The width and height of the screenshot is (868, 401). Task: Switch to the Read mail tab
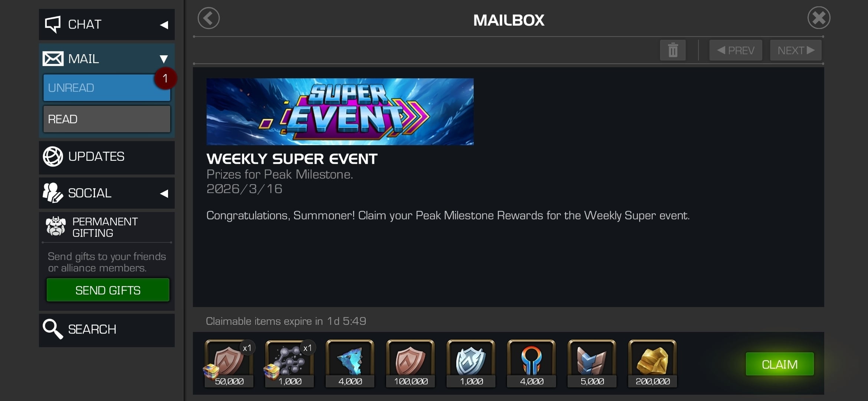pos(107,119)
